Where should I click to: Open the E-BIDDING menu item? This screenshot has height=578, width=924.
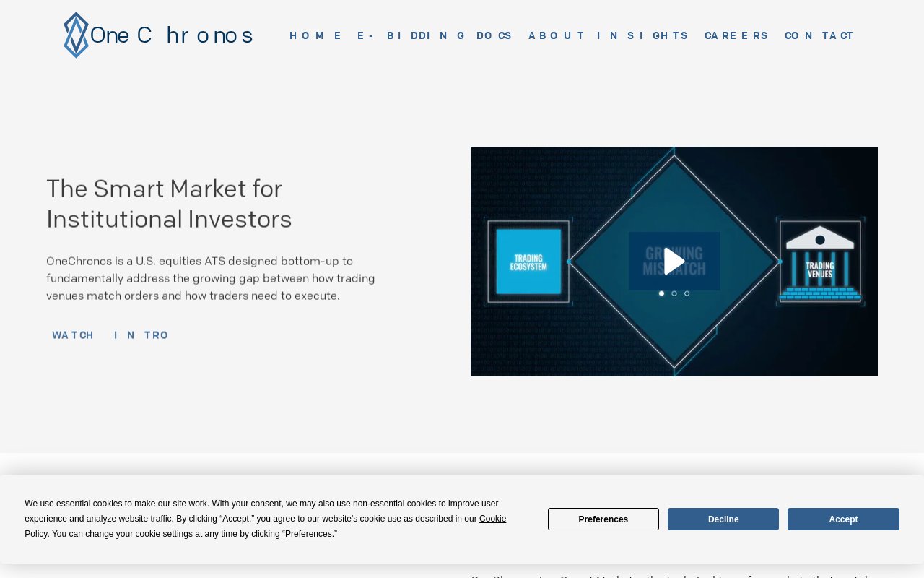click(411, 35)
